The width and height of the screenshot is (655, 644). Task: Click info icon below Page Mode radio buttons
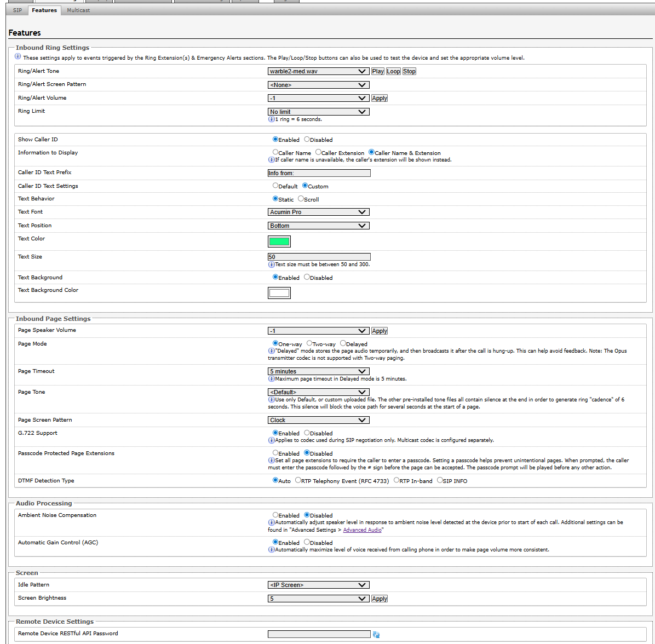pyautogui.click(x=271, y=351)
